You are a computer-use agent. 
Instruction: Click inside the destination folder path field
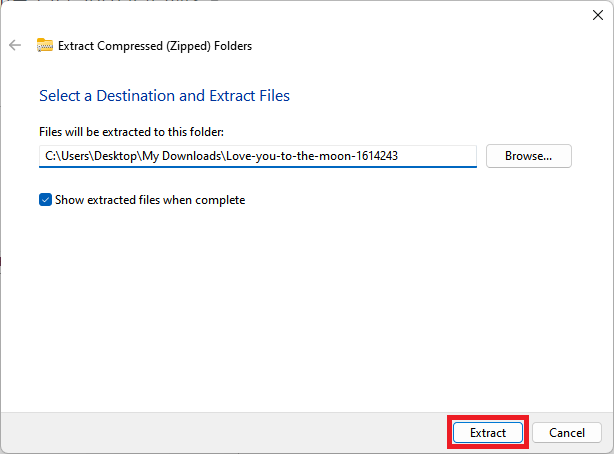(258, 156)
